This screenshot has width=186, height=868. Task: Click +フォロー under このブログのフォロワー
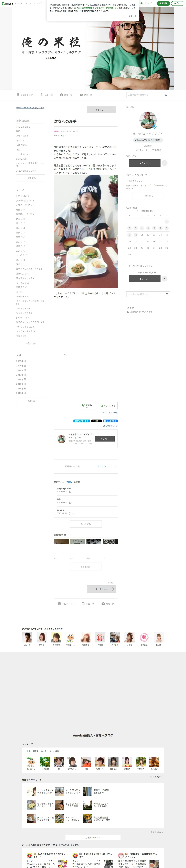(144, 279)
